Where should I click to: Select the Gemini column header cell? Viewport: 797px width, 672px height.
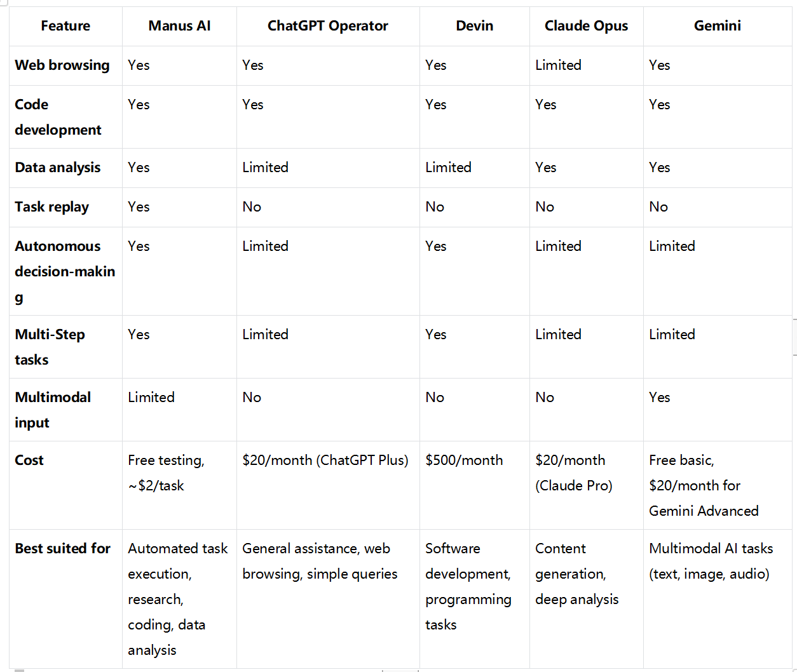point(717,26)
